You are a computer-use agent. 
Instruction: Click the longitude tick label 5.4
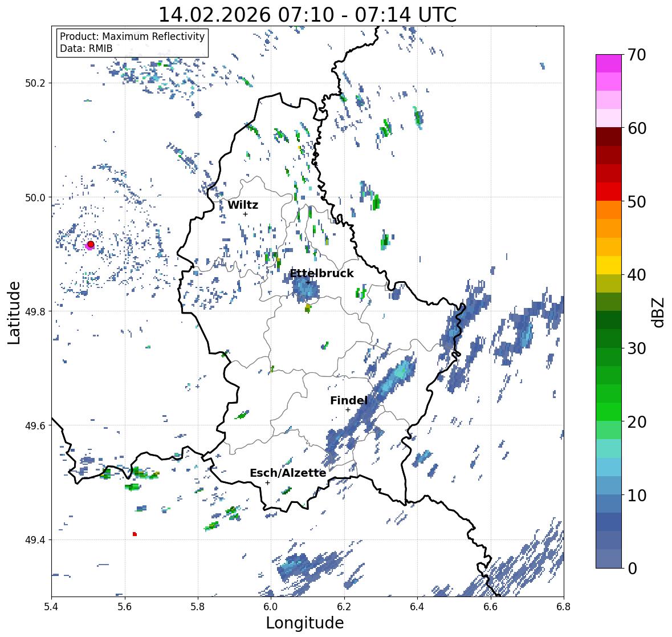[x=51, y=607]
